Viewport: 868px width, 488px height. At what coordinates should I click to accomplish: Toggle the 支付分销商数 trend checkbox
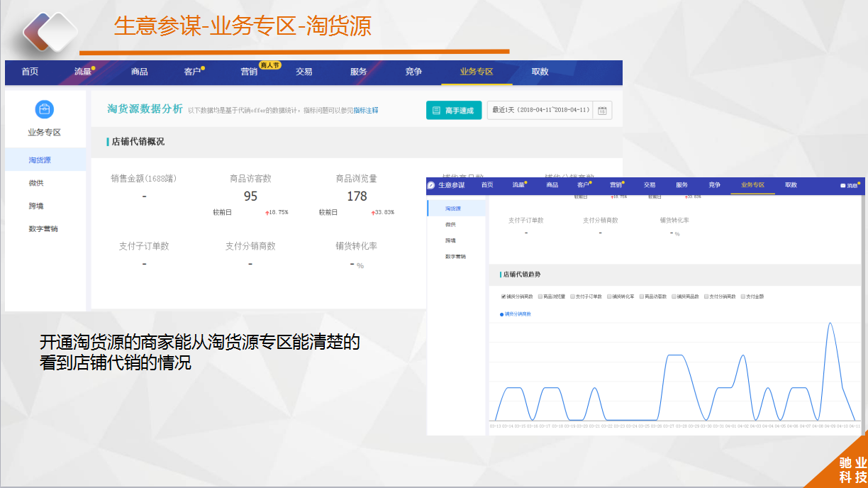click(706, 296)
